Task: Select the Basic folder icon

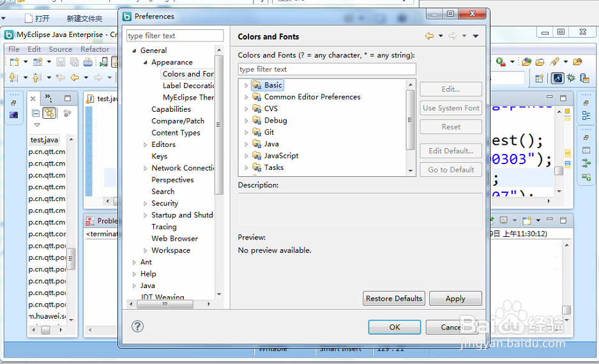Action: (257, 85)
